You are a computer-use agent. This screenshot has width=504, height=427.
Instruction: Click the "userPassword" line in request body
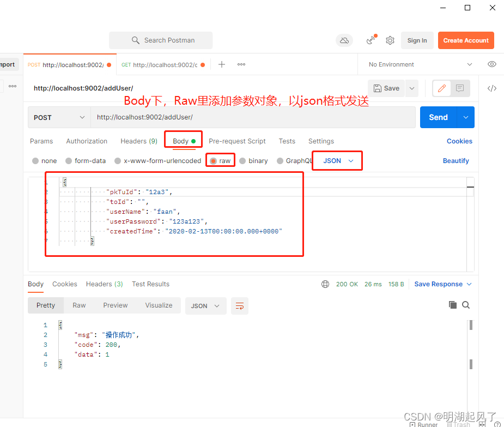pyautogui.click(x=156, y=221)
